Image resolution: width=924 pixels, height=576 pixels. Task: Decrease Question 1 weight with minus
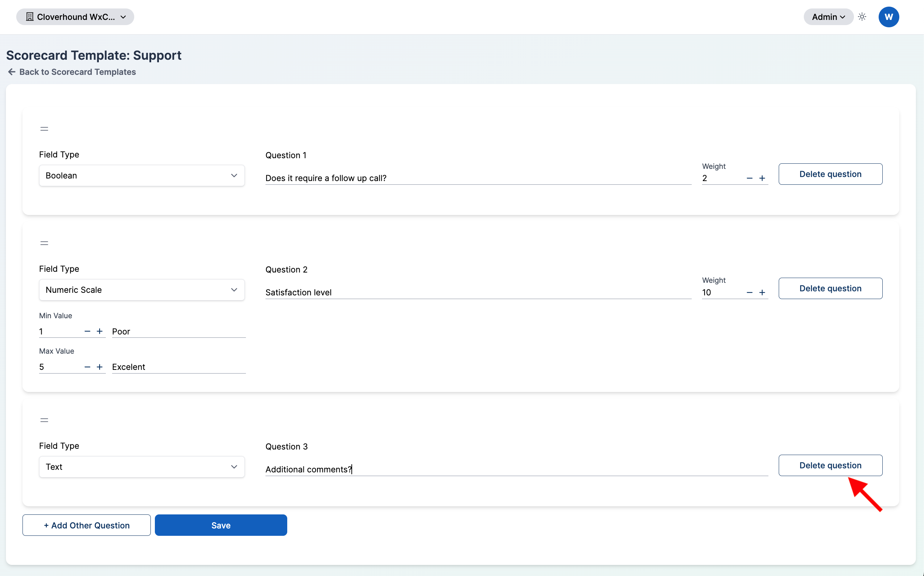tap(750, 178)
